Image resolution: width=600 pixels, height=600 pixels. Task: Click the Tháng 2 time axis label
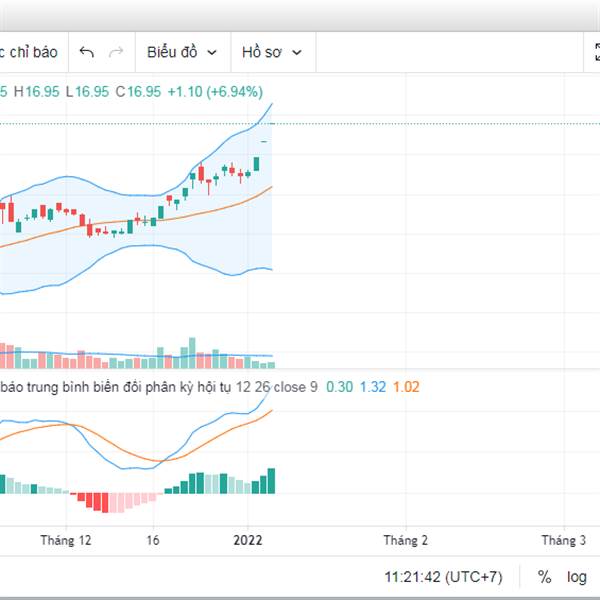pos(406,540)
